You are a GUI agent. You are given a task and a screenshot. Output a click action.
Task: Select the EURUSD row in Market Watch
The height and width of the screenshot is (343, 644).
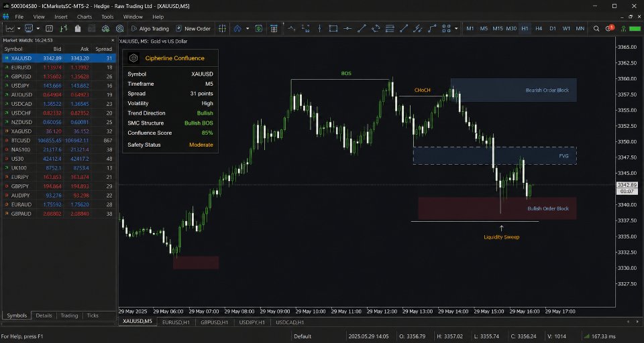pos(59,67)
